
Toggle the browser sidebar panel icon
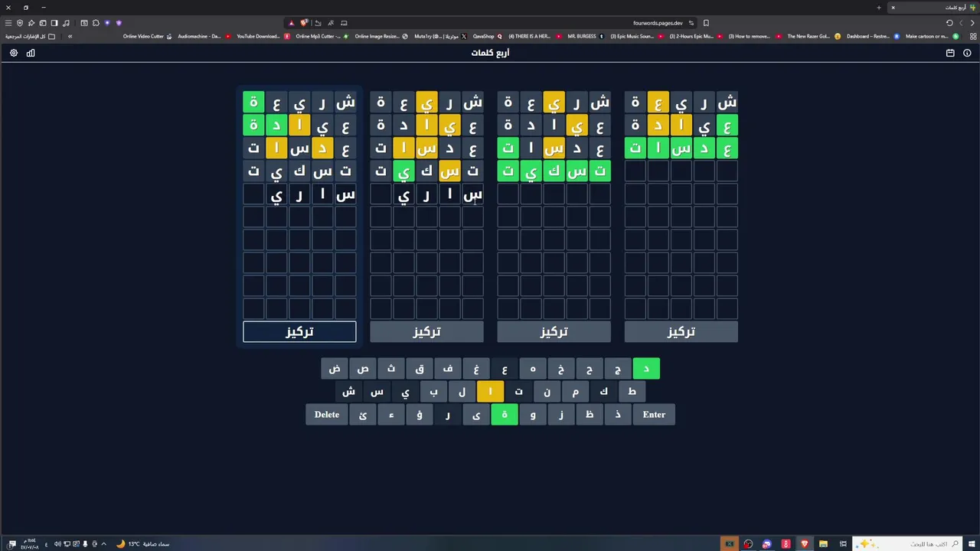54,23
